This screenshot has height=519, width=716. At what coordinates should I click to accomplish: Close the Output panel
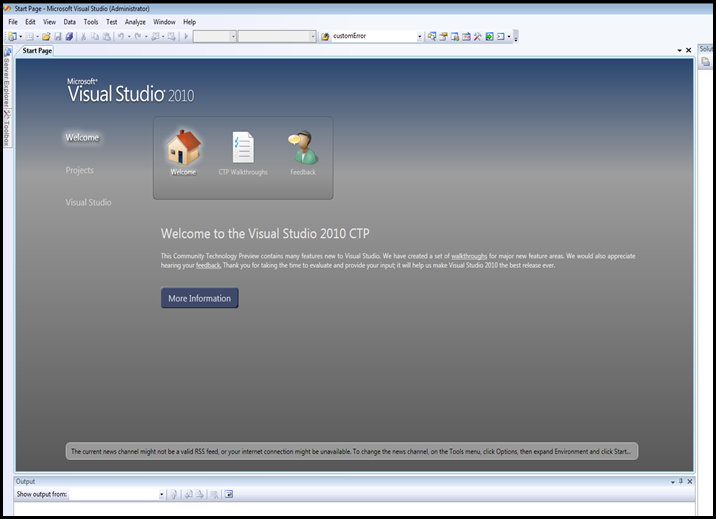(x=690, y=481)
